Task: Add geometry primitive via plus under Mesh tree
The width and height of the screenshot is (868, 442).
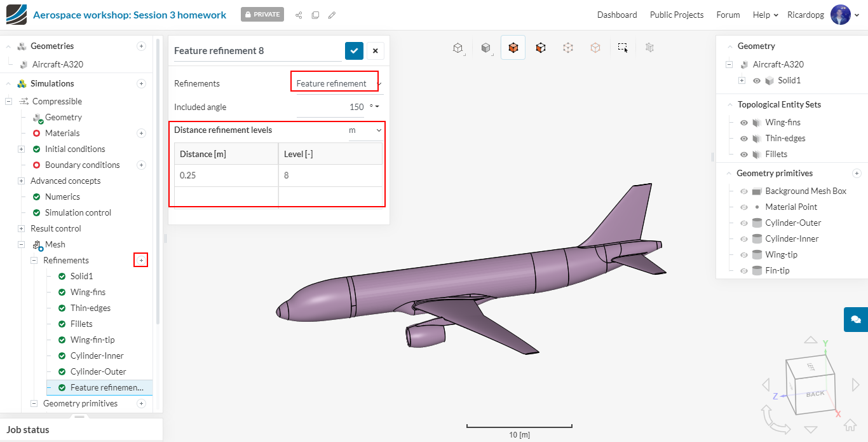Action: (x=141, y=403)
